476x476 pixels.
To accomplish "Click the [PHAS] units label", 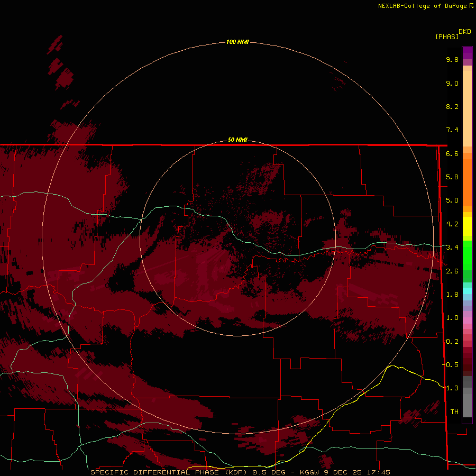I will [447, 36].
